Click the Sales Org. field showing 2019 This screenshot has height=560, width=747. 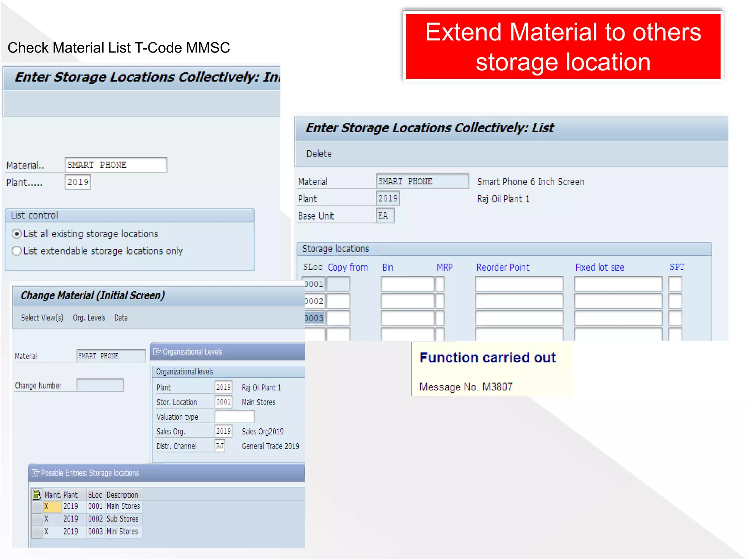click(x=223, y=431)
